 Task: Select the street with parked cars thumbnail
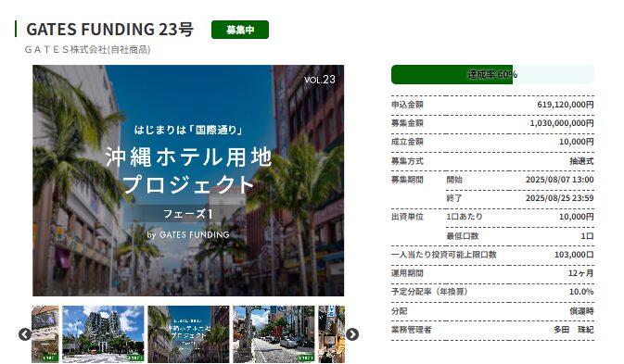[x=274, y=333]
